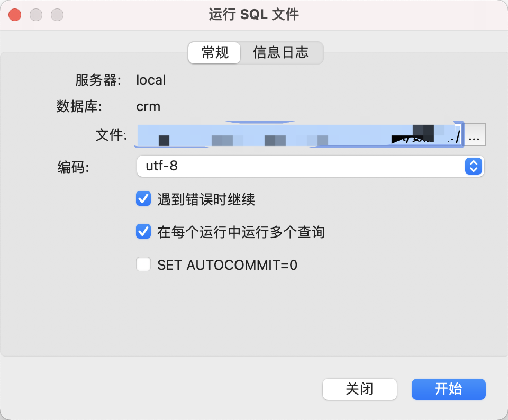Enable the SET AUTOCOMMIT=0 checkbox
The height and width of the screenshot is (420, 508).
pos(143,264)
